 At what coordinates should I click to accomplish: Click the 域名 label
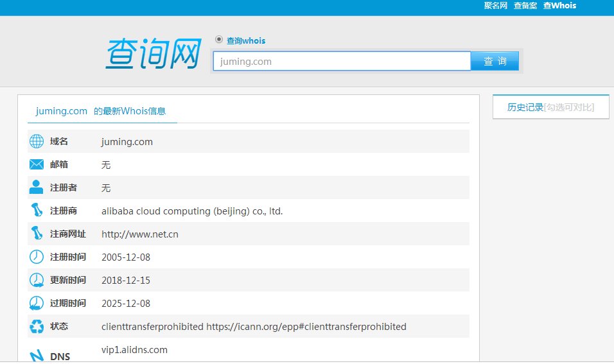(x=58, y=141)
